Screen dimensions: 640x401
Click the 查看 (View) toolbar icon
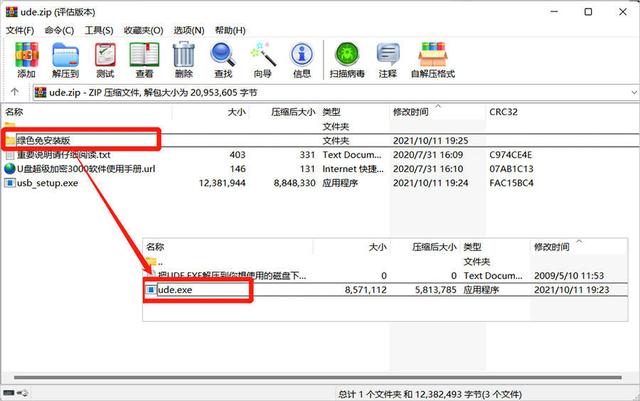(x=144, y=60)
